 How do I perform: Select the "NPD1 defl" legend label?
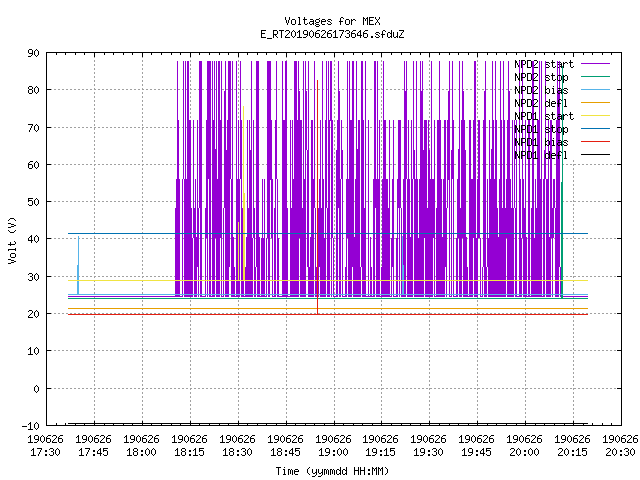(541, 156)
